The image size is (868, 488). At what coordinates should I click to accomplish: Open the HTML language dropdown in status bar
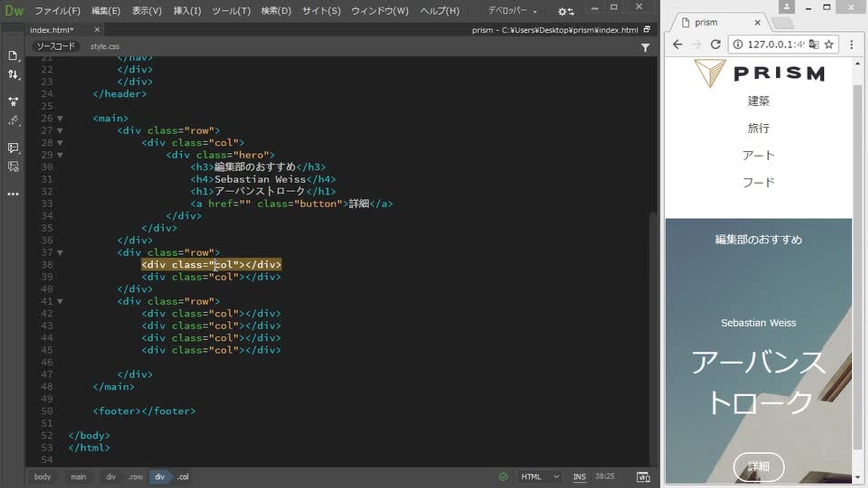540,477
